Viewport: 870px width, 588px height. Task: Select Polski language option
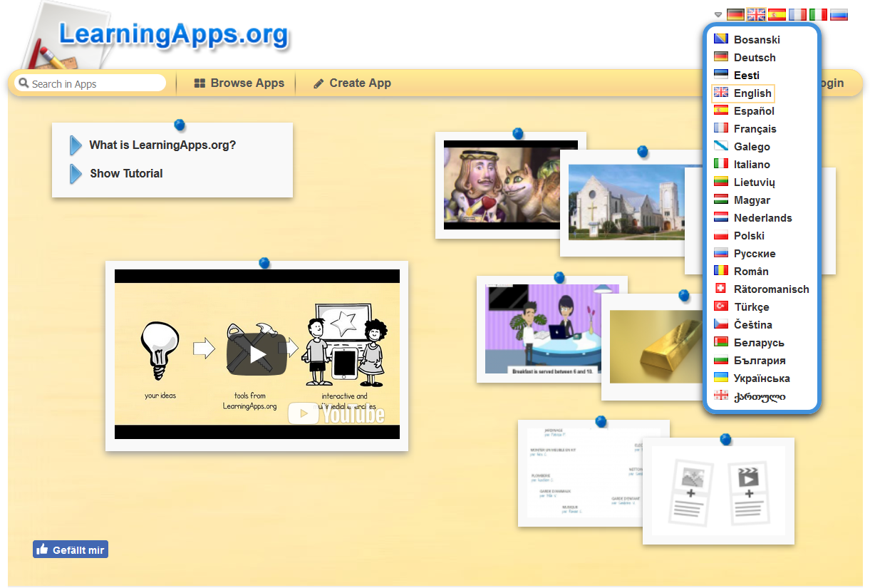[x=749, y=236]
